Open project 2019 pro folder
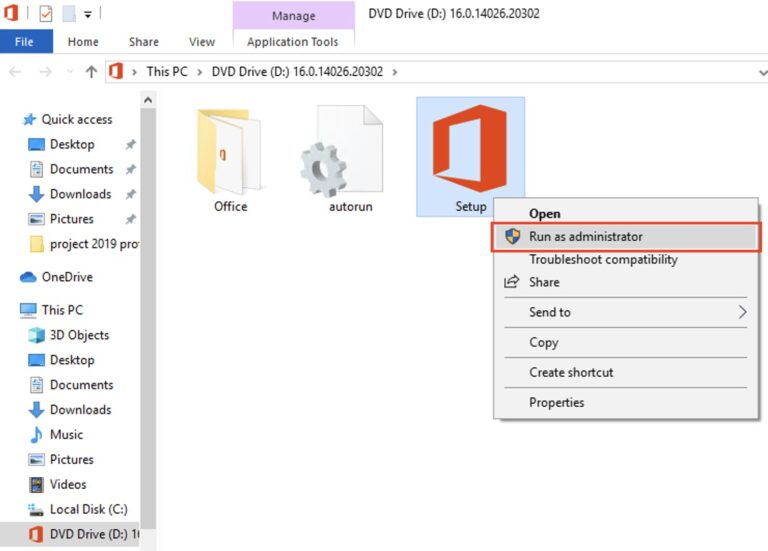768x551 pixels. point(84,244)
